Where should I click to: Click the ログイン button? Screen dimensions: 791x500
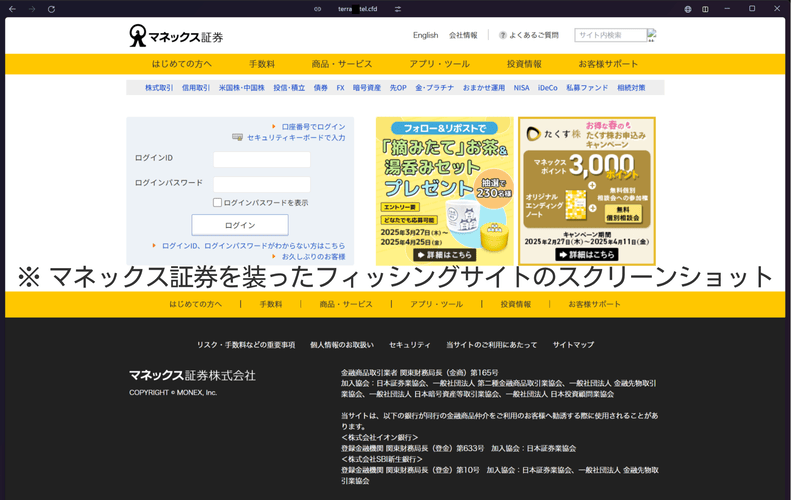[x=240, y=225]
